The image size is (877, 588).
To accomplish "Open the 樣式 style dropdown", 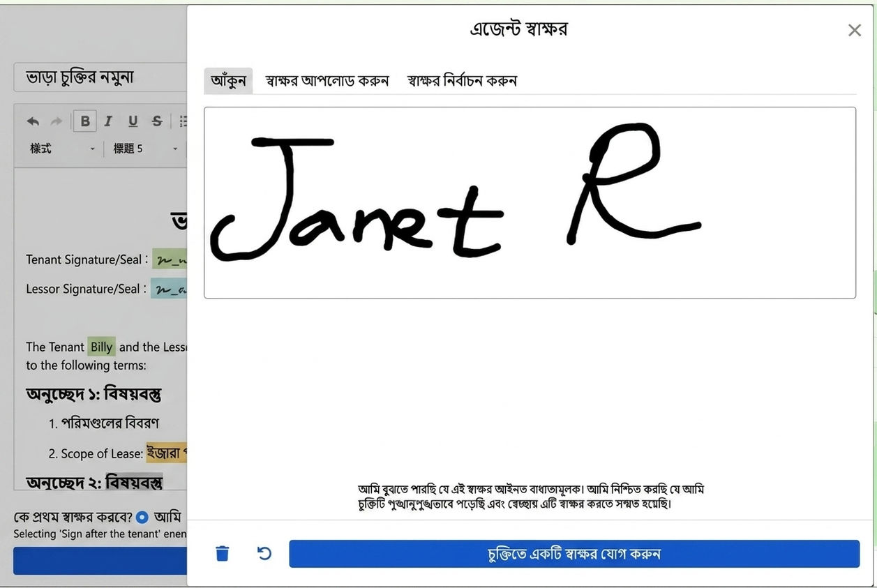I will click(62, 149).
